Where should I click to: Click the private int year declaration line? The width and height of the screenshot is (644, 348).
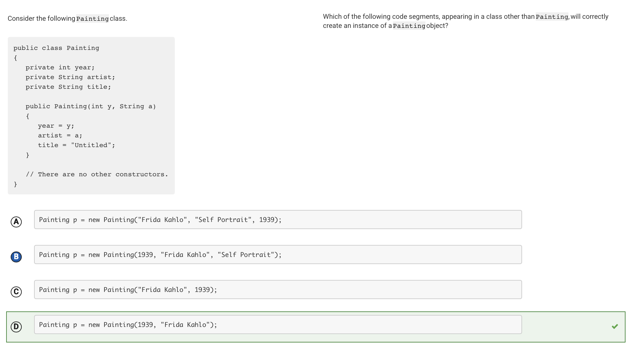(60, 67)
